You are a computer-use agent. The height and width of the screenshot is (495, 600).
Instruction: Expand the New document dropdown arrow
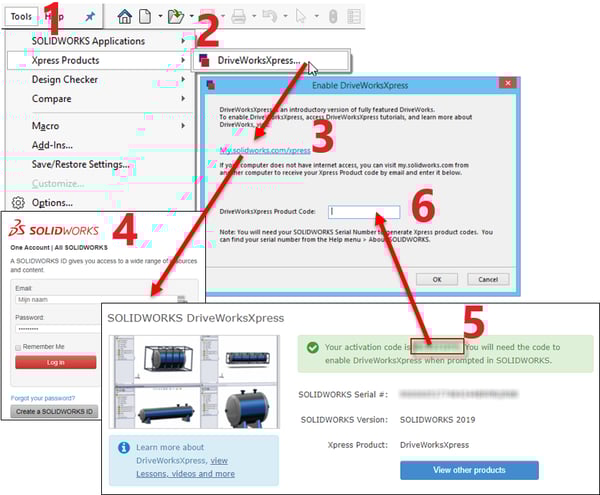pos(160,16)
